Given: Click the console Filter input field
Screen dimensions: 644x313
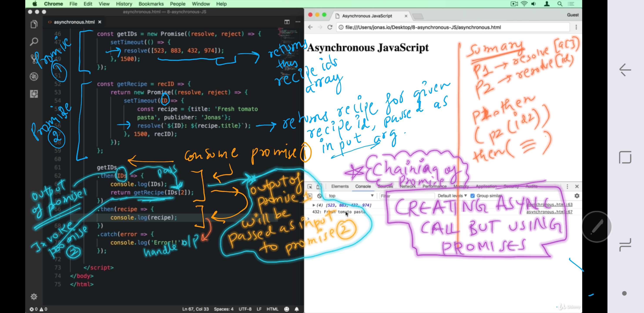Looking at the screenshot, I should click(407, 196).
